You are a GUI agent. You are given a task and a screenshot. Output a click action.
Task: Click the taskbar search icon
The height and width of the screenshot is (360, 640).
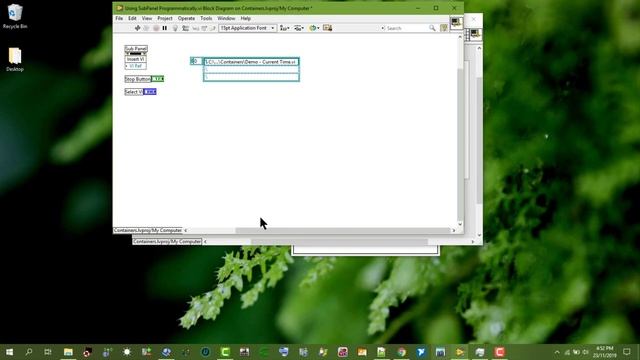tap(29, 352)
